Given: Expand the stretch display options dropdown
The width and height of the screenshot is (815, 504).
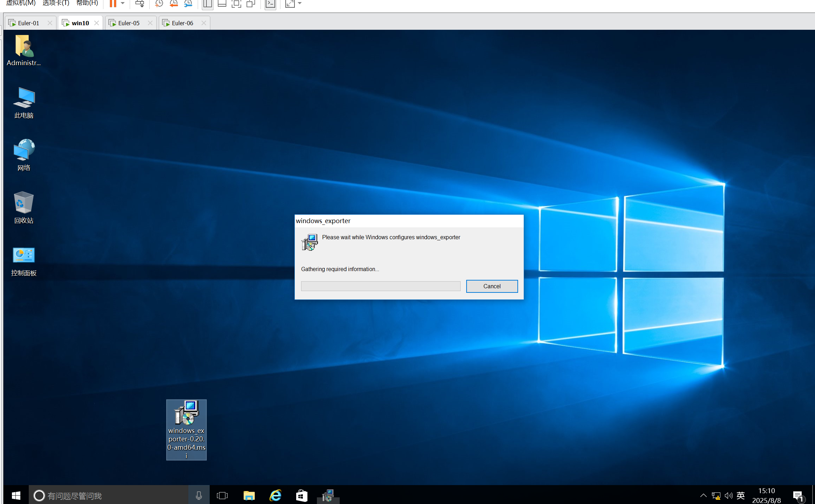Looking at the screenshot, I should point(300,4).
